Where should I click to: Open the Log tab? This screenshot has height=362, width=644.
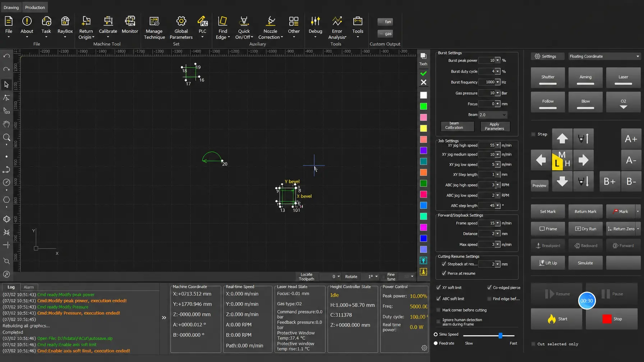click(11, 287)
